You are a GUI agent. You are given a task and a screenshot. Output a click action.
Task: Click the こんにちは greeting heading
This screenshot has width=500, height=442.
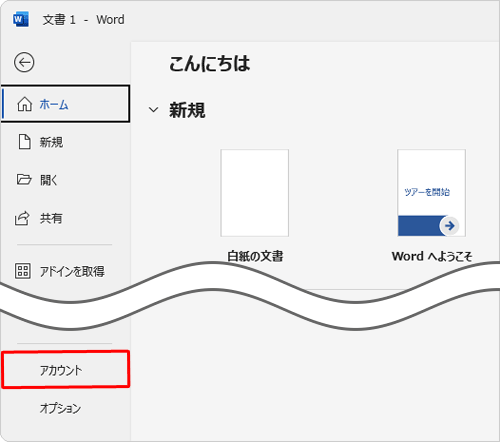click(209, 64)
